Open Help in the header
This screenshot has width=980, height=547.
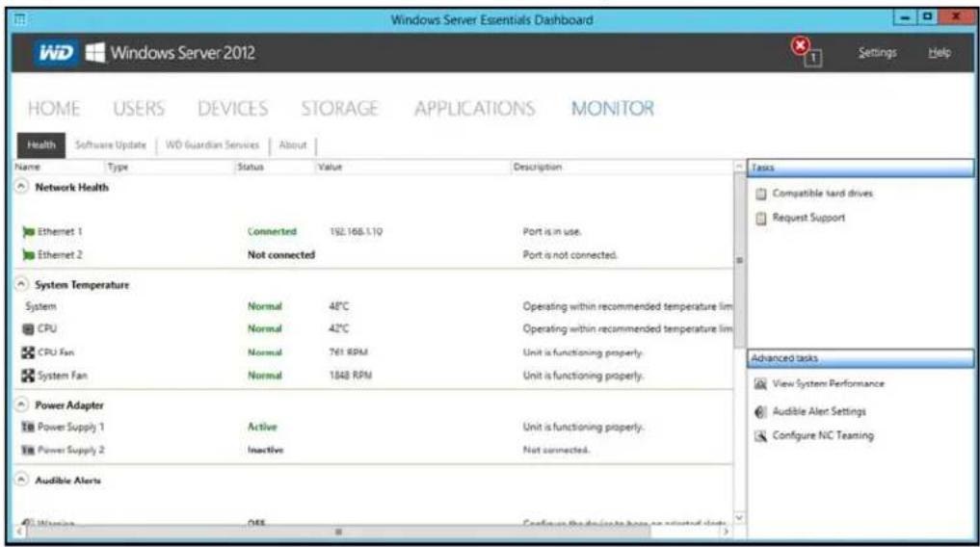coord(940,52)
